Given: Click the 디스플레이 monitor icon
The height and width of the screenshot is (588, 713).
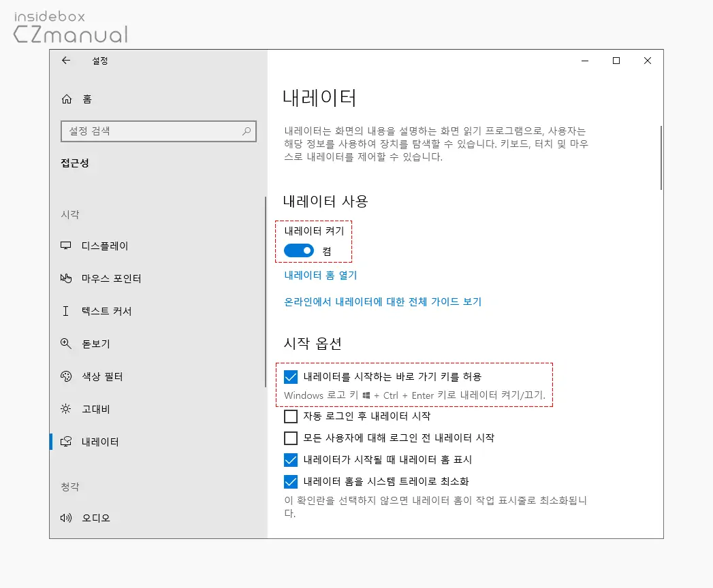Looking at the screenshot, I should click(66, 246).
